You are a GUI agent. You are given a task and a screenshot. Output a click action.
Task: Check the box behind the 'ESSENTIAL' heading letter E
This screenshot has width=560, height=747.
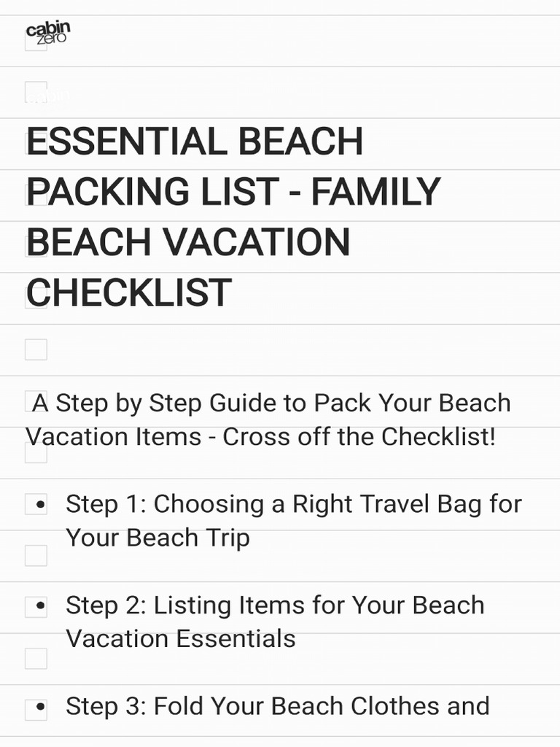[36, 143]
